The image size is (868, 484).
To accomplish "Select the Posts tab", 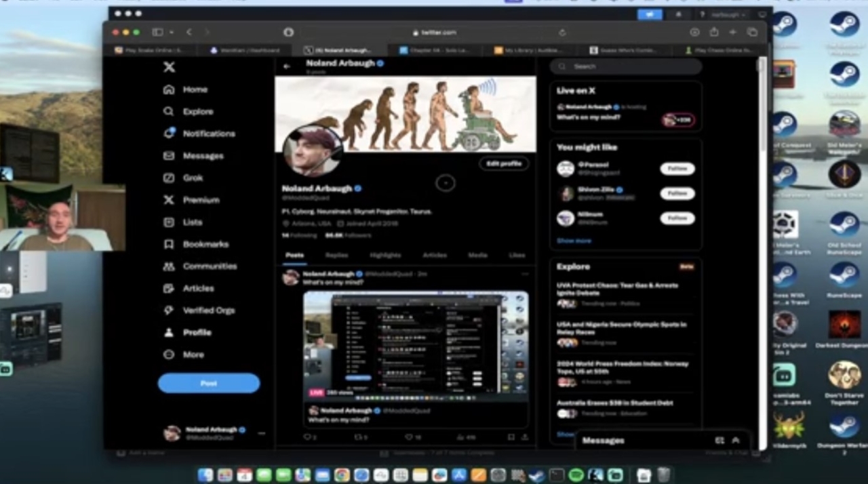I will [294, 256].
